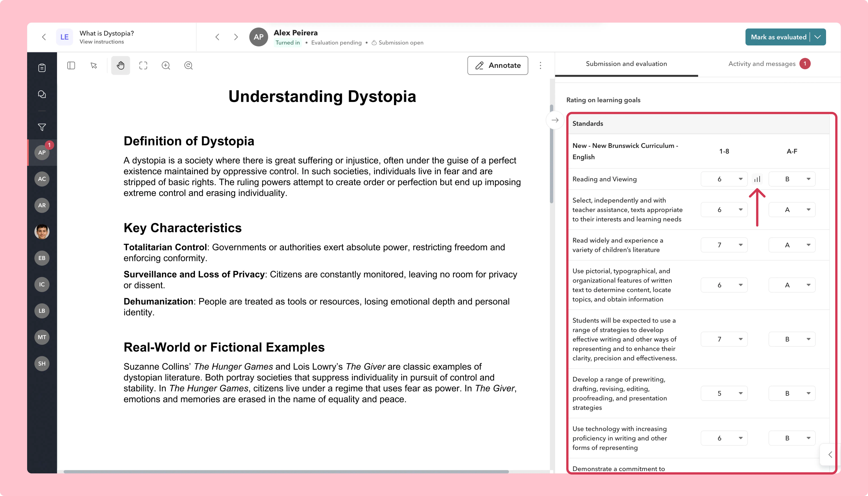Click the Definition of Dystopia heading
This screenshot has height=496, width=868.
click(x=189, y=141)
